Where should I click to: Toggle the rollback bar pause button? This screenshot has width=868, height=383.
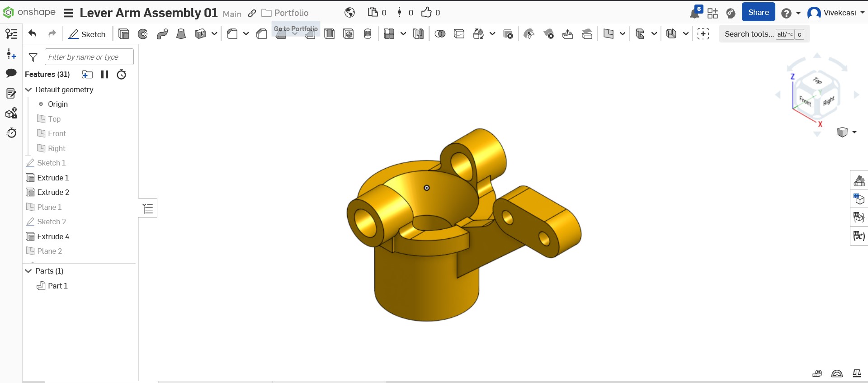(104, 75)
